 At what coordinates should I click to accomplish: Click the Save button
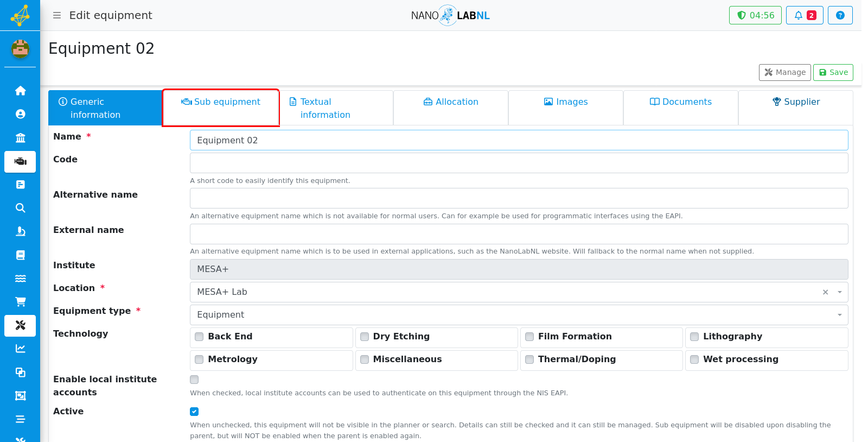point(833,72)
